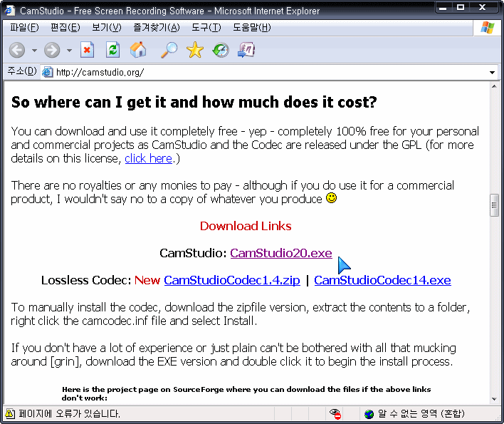Open the 편집(E) menu

[x=65, y=28]
